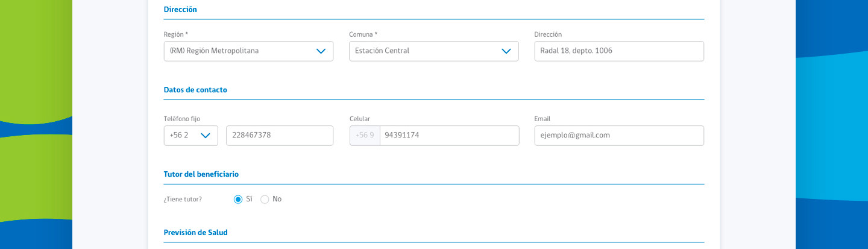
Task: Click the 'Tutor del beneficiario' heading
Action: point(201,174)
